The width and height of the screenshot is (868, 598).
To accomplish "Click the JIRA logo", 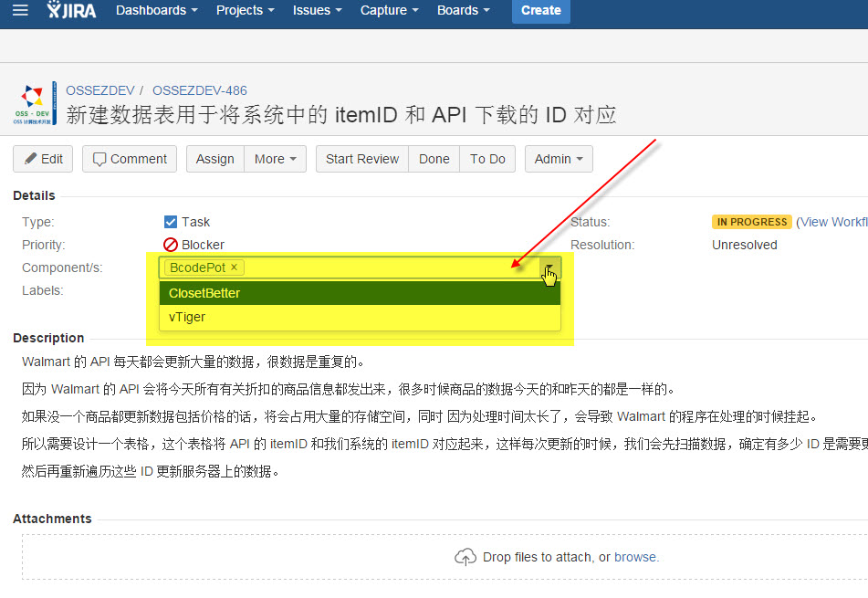I will tap(71, 10).
